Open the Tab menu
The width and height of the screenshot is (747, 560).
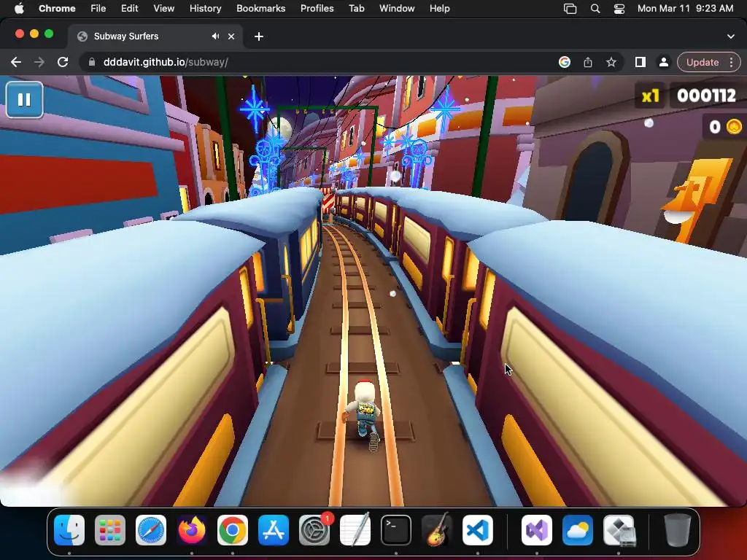pos(356,8)
